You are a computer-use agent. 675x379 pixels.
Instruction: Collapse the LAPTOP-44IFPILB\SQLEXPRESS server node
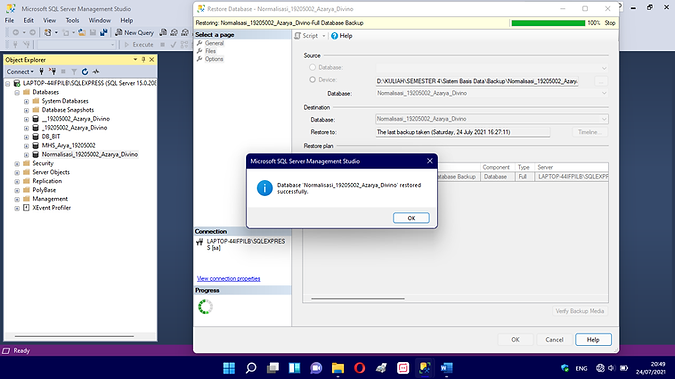8,83
